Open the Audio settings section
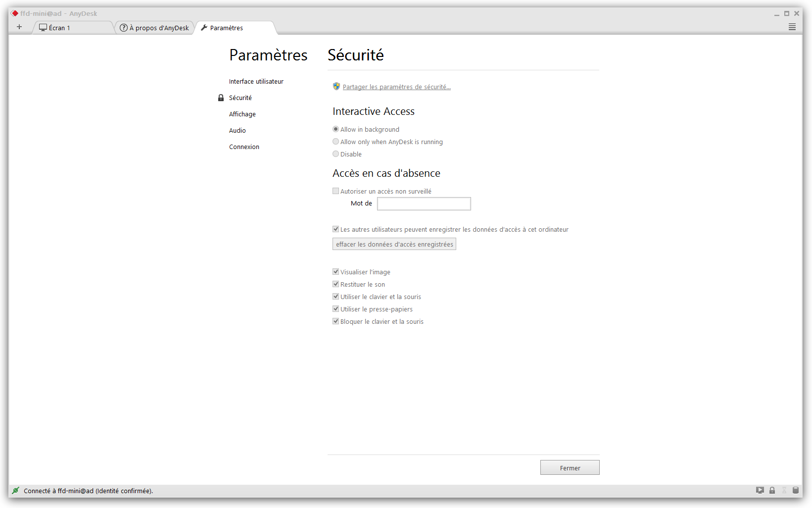The image size is (812, 508). [x=237, y=130]
